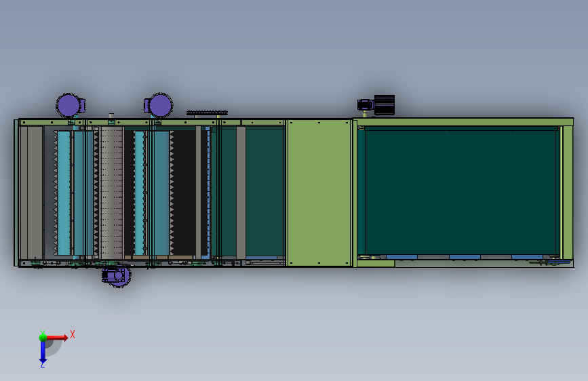Select the large dark green conveyor belt surface

(x=460, y=192)
